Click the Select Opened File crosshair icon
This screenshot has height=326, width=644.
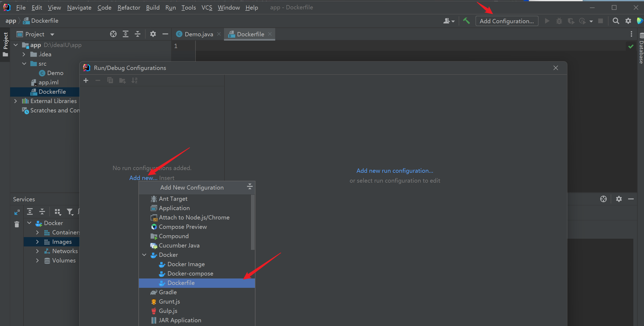click(113, 34)
